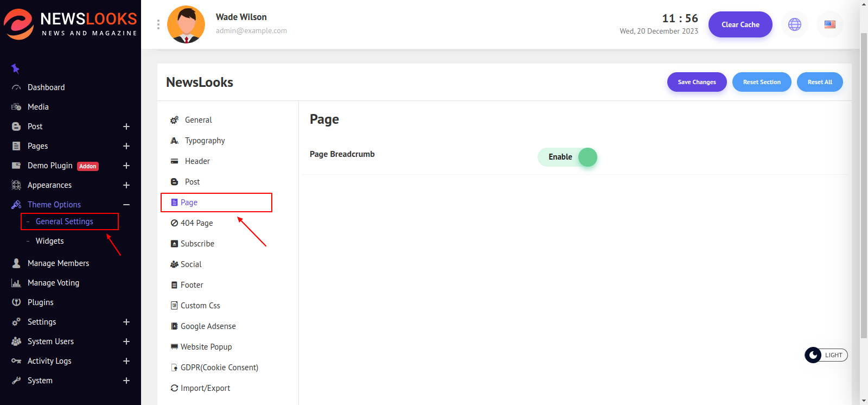Click the globe website icon in header
This screenshot has height=405, width=868.
tap(794, 24)
